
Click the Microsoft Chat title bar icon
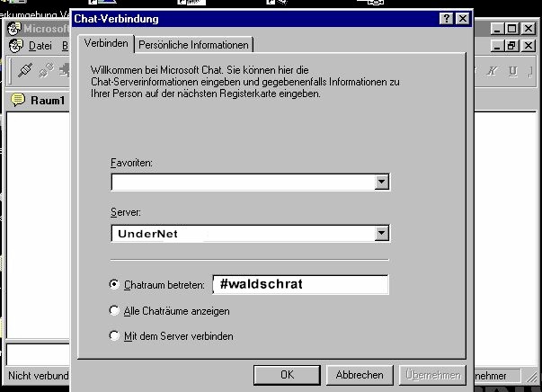[x=14, y=29]
